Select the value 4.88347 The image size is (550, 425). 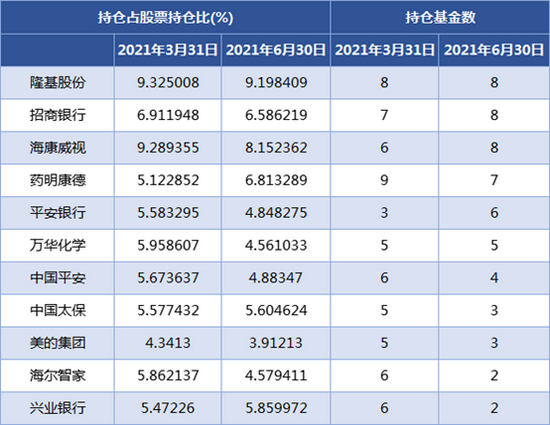click(x=276, y=278)
